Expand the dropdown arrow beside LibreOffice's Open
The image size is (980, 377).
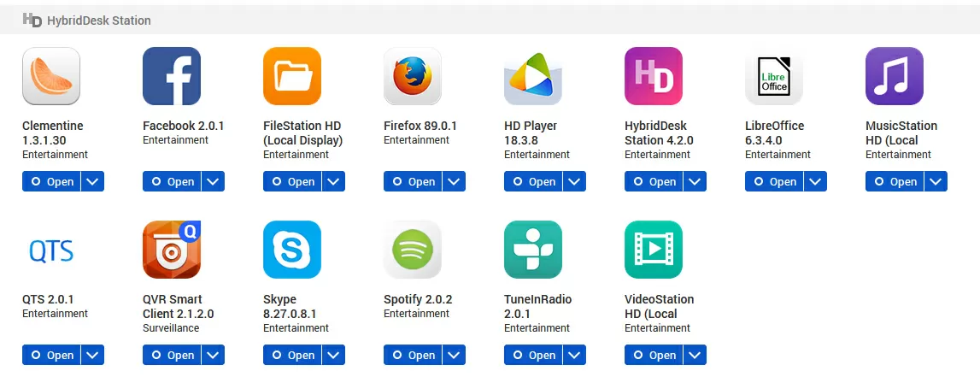point(815,181)
